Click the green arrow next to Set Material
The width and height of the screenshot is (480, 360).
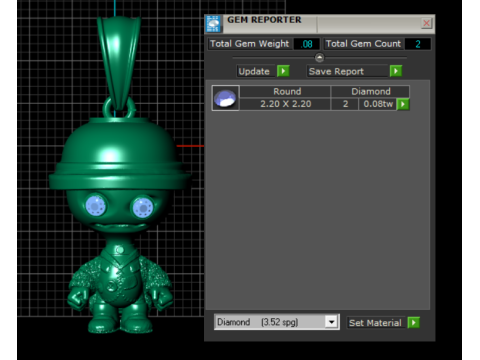point(413,323)
